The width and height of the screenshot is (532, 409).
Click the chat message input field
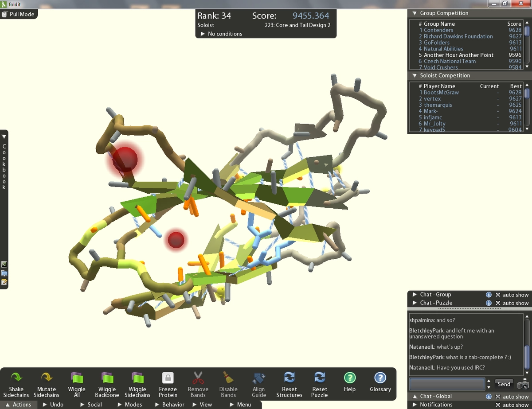coord(447,384)
